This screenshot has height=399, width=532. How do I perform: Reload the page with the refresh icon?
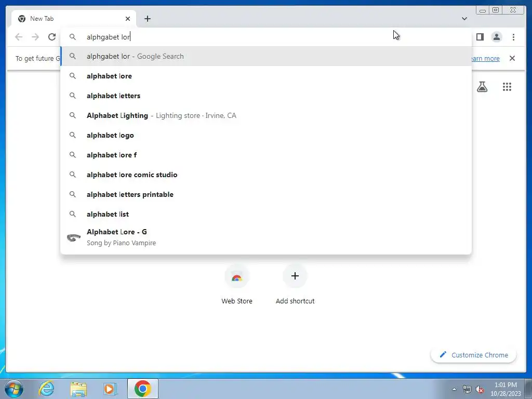click(x=52, y=37)
